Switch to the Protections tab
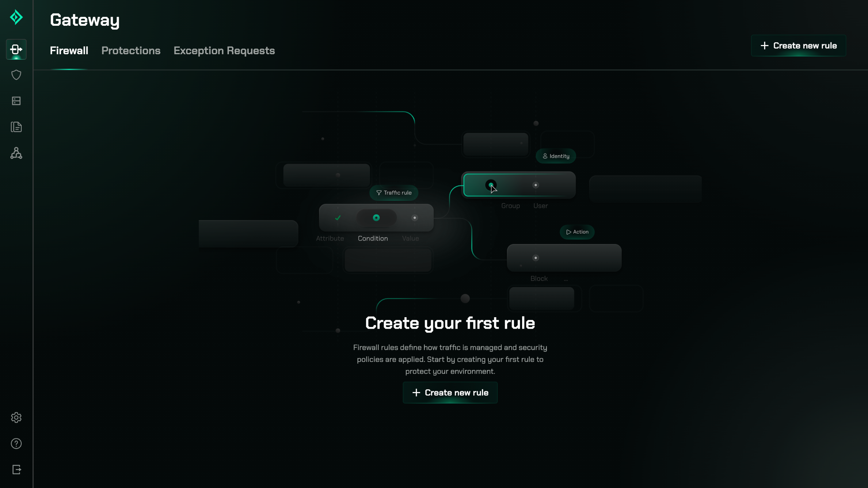 (x=131, y=50)
